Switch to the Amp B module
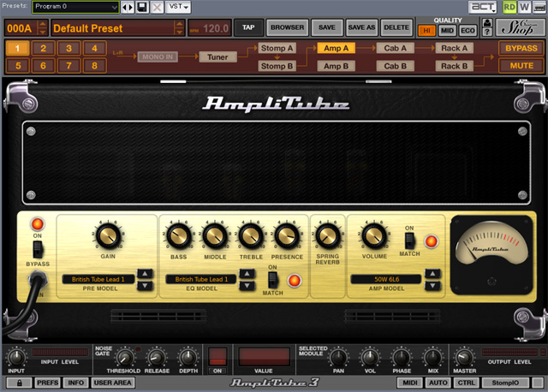Image resolution: width=548 pixels, height=392 pixels. [x=337, y=66]
